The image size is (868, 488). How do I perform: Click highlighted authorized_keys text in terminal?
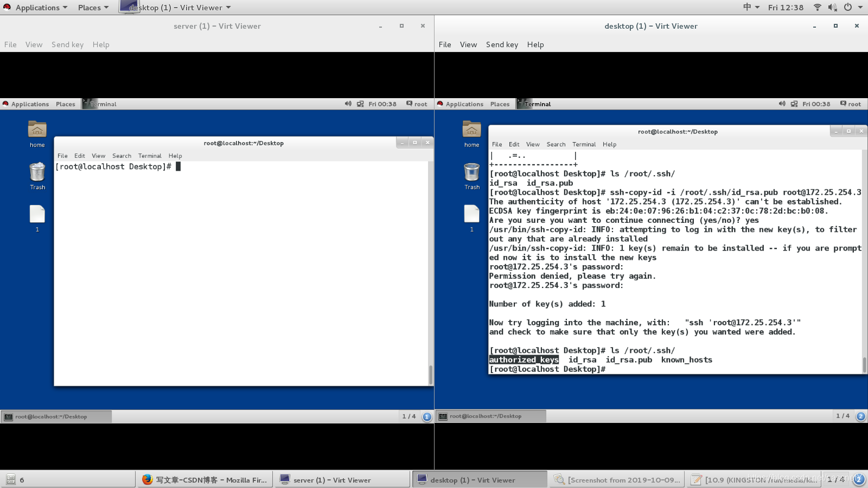[524, 360]
